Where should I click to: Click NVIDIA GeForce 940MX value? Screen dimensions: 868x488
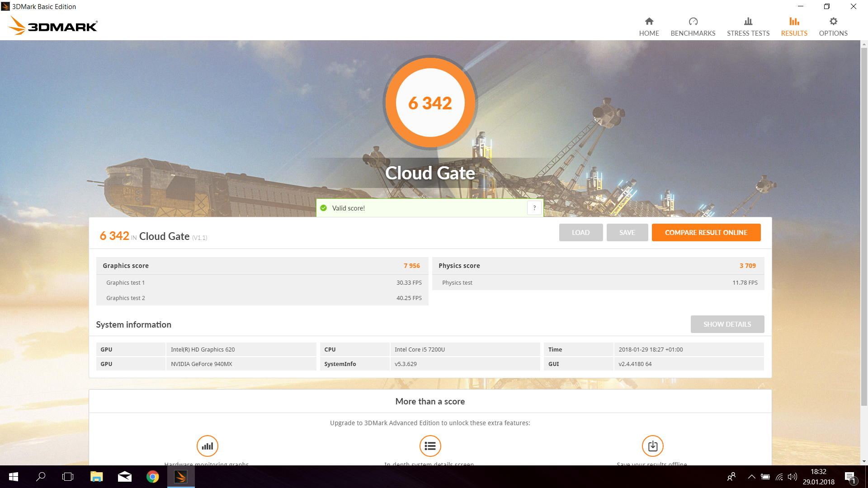(201, 364)
